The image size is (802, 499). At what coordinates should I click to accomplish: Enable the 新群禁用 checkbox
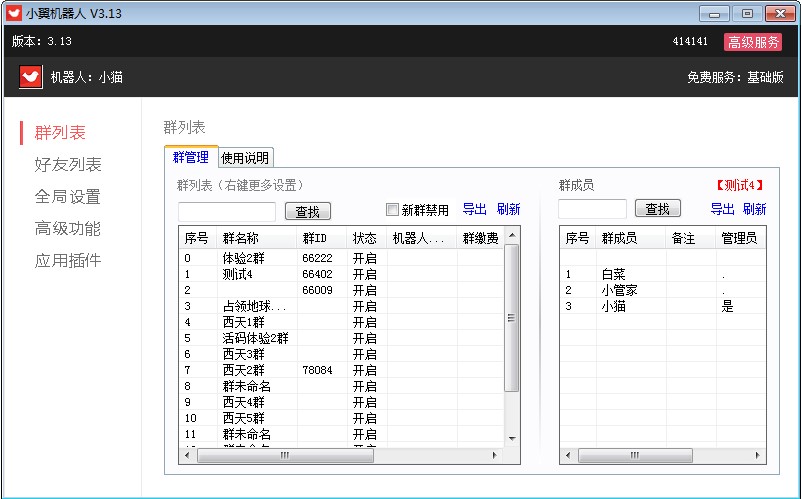click(393, 210)
